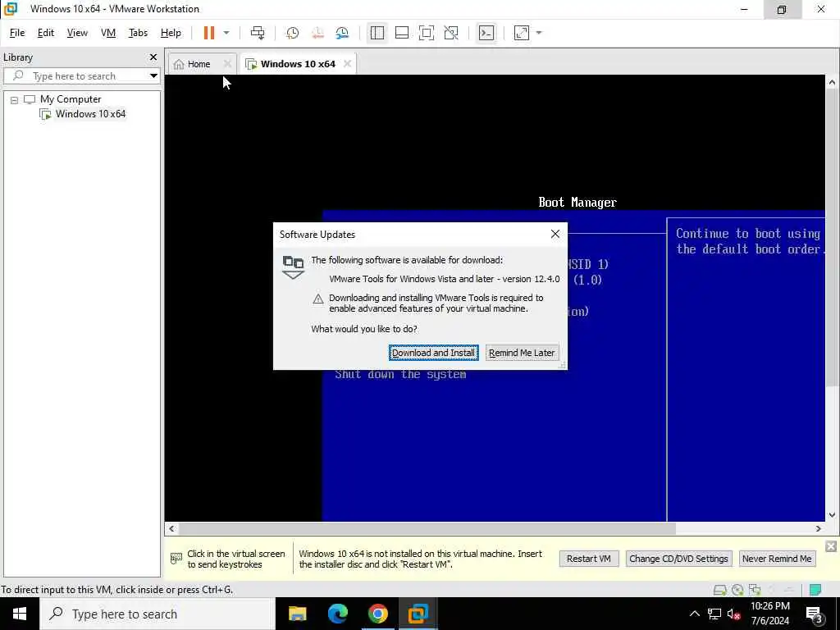Click the Revert to snapshot toolbar icon
Image resolution: width=840 pixels, height=630 pixels.
click(x=317, y=33)
